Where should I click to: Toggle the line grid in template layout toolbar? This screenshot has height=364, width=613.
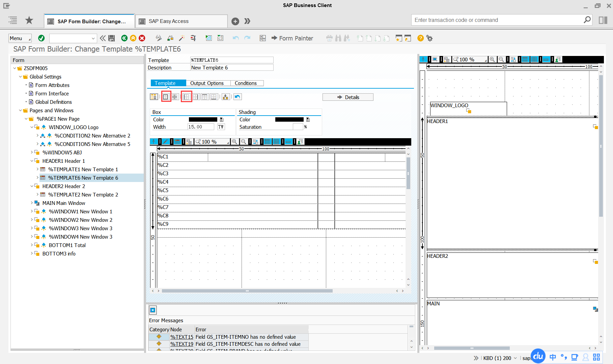pos(277,142)
